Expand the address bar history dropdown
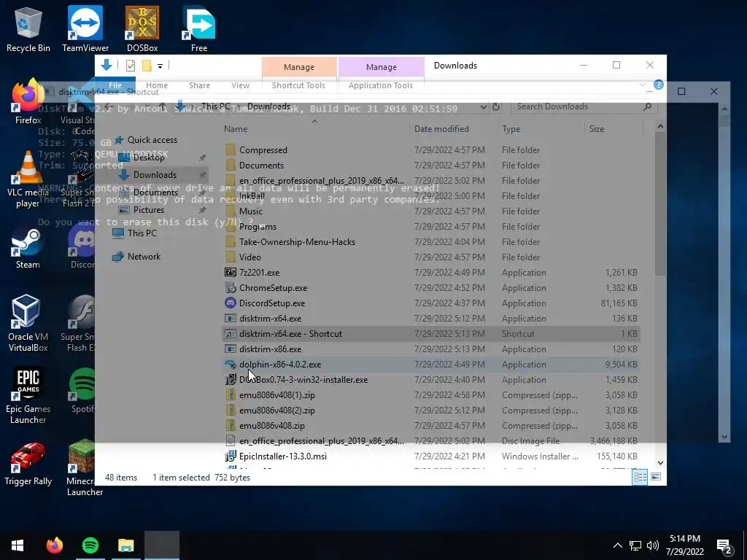 [483, 106]
